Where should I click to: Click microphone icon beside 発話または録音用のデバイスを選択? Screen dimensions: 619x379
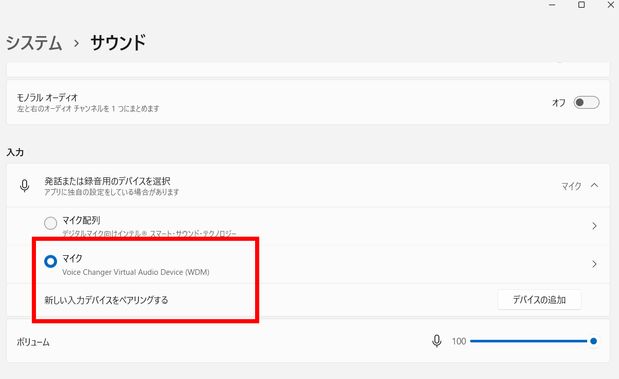point(24,186)
